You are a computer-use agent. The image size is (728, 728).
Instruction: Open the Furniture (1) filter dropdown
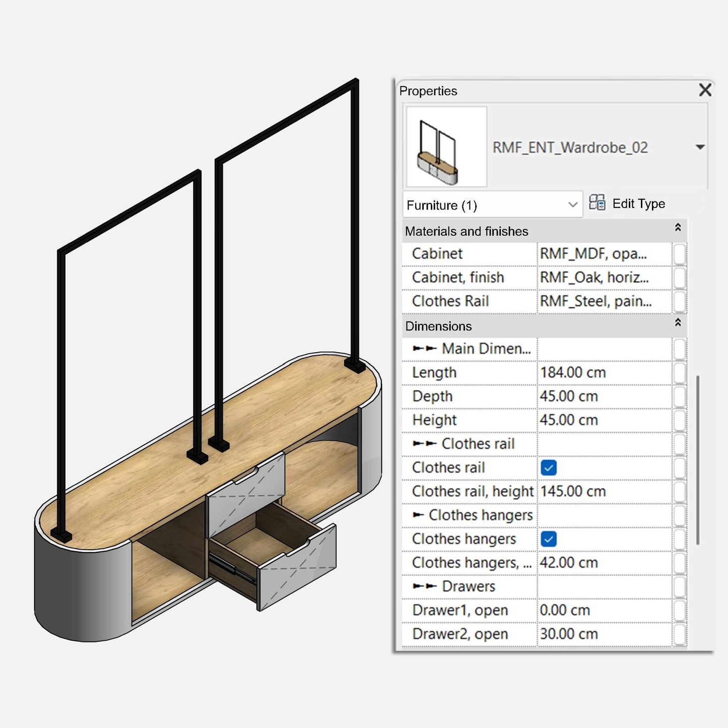pyautogui.click(x=493, y=205)
